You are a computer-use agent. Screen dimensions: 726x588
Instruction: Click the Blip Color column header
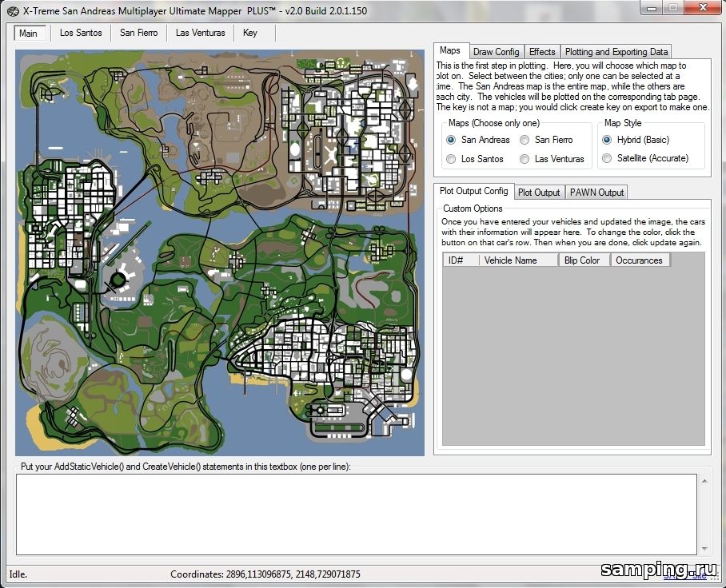[x=584, y=260]
